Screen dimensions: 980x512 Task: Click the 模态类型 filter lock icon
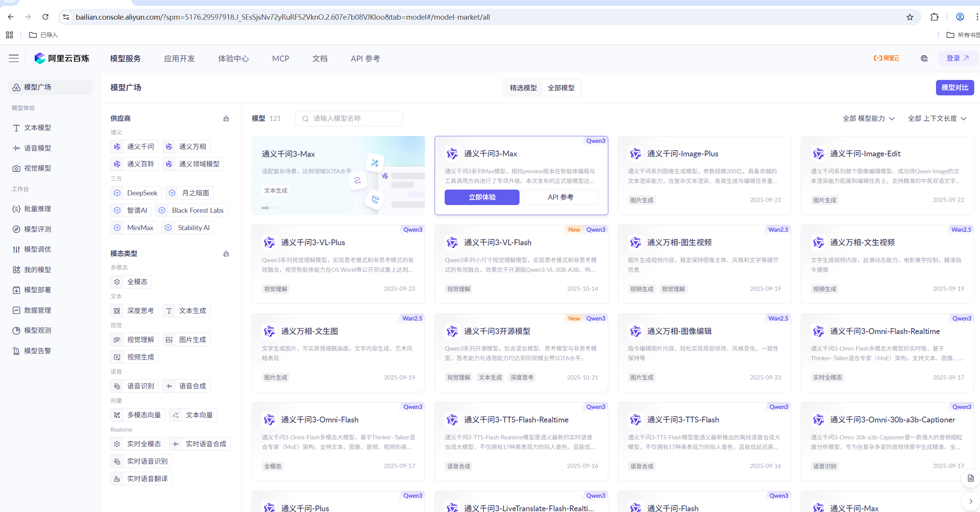point(226,254)
